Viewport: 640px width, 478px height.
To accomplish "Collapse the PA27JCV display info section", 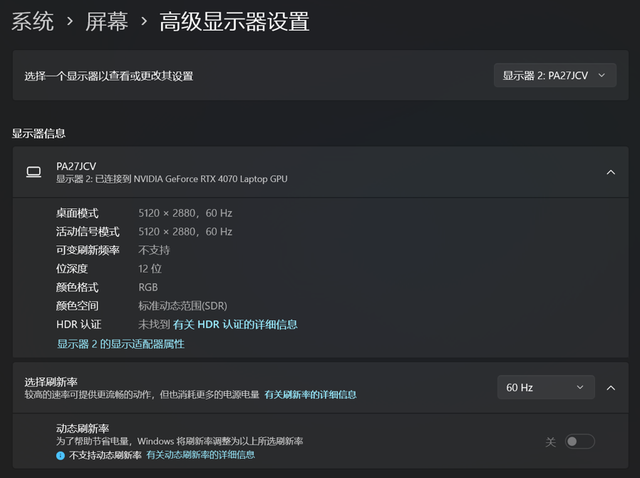I will [x=611, y=172].
